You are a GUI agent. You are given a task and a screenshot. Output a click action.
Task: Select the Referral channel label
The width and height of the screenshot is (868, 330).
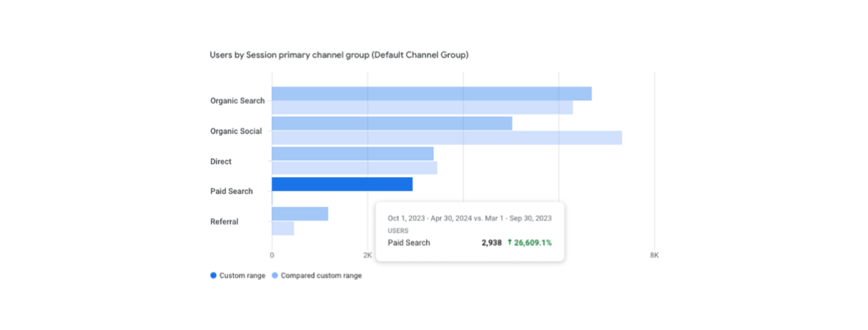tap(224, 222)
